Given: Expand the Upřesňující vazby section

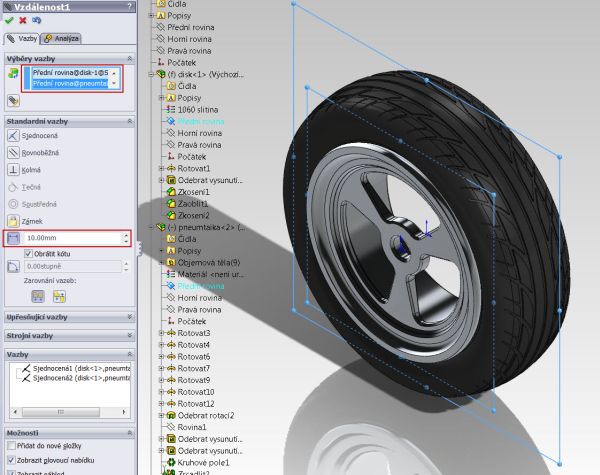Looking at the screenshot, I should pos(67,317).
